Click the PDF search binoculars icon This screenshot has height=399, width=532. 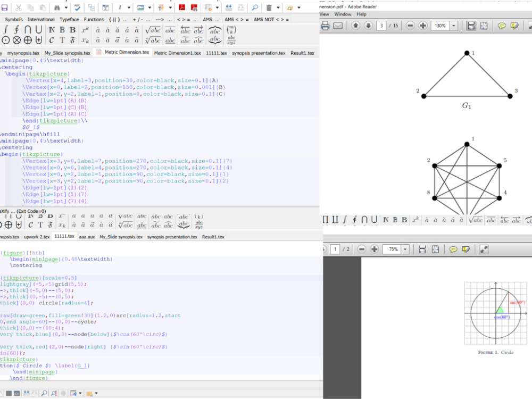point(194,7)
